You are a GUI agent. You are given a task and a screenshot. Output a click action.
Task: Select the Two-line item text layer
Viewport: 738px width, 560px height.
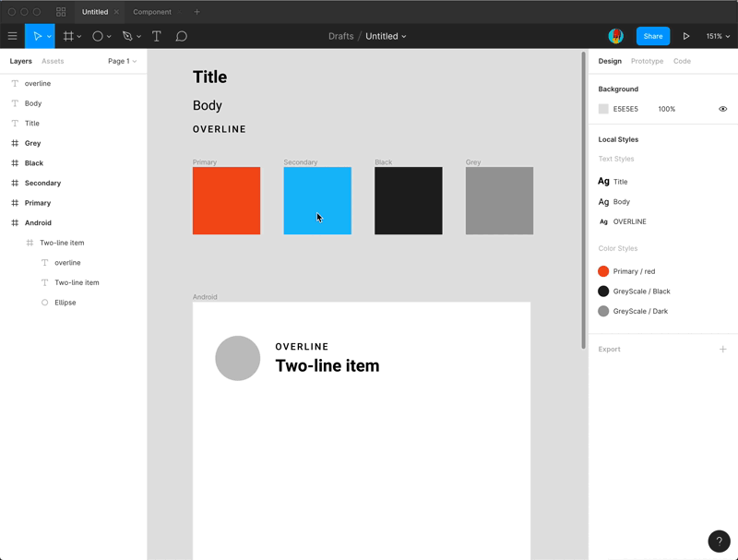click(x=77, y=282)
